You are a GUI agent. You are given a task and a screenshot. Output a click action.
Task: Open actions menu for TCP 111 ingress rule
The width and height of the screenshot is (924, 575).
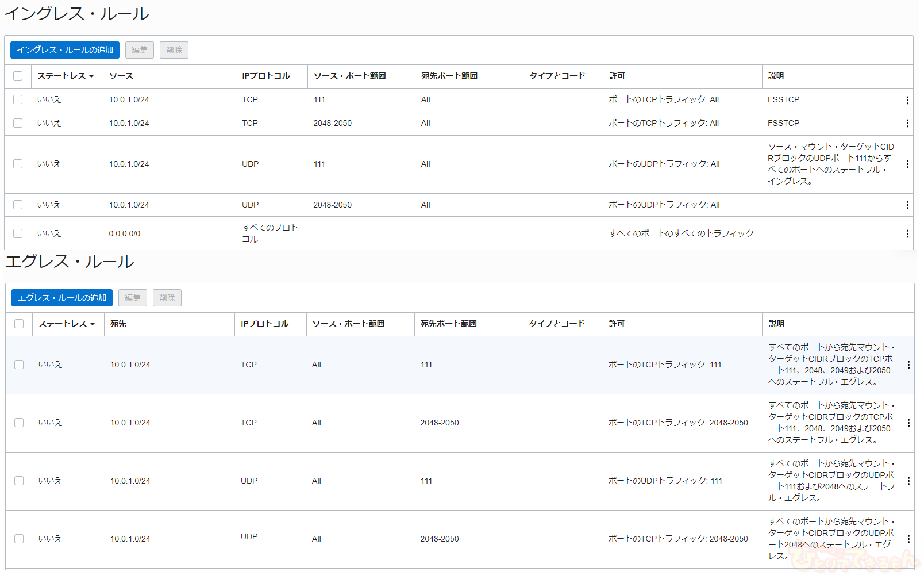pyautogui.click(x=907, y=100)
